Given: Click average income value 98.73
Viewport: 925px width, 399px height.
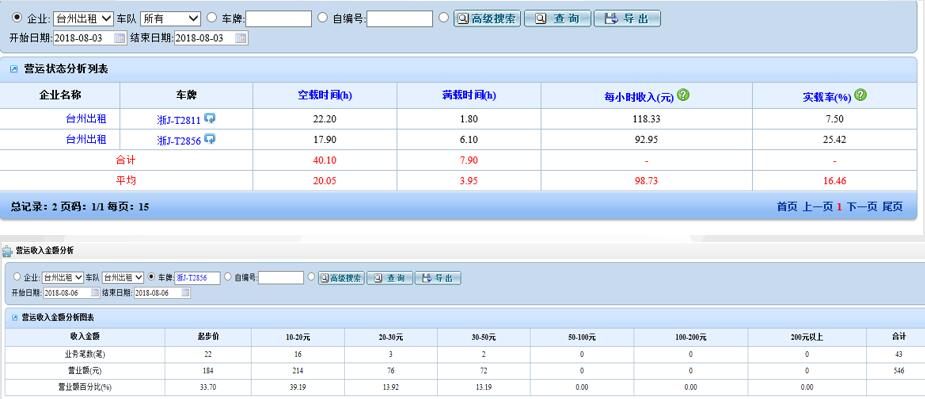Looking at the screenshot, I should pos(647,181).
